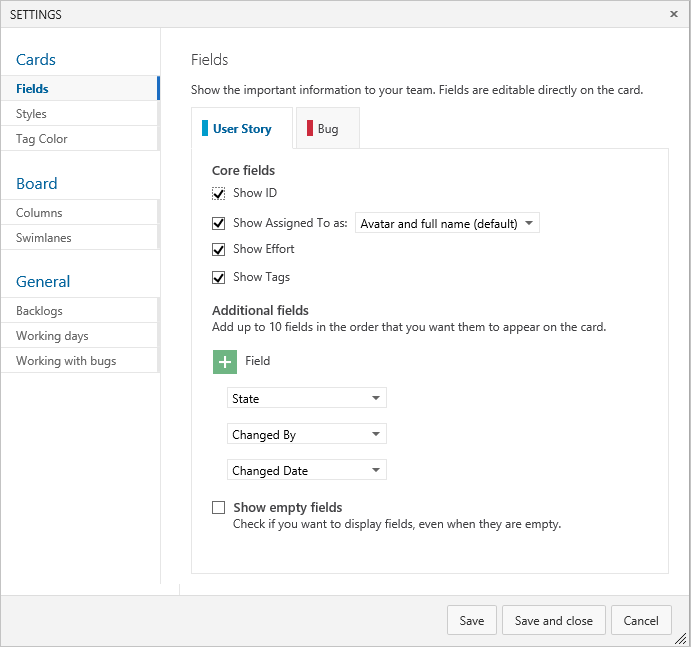This screenshot has width=691, height=647.
Task: Open the Changed Date field dropdown
Action: point(307,470)
